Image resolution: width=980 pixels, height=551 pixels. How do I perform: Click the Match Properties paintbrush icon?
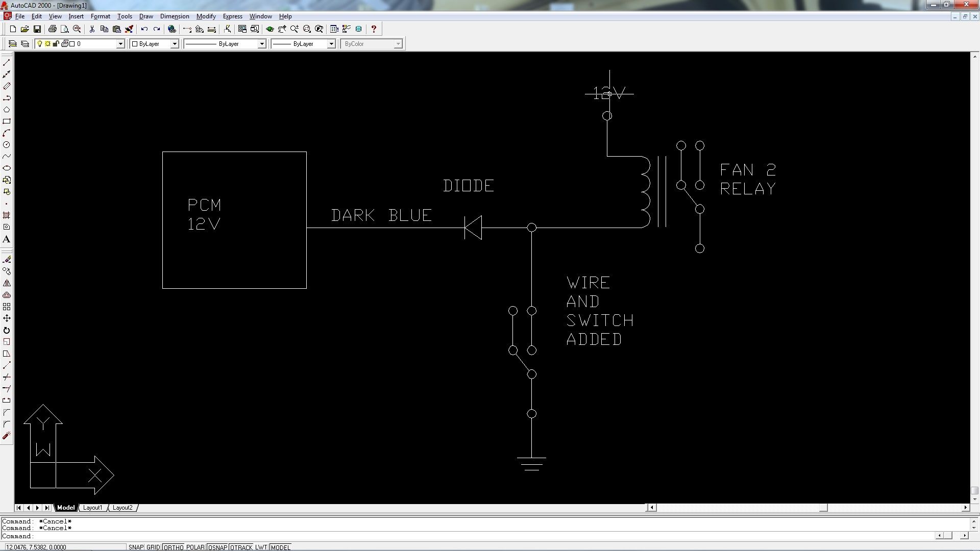[x=129, y=29]
